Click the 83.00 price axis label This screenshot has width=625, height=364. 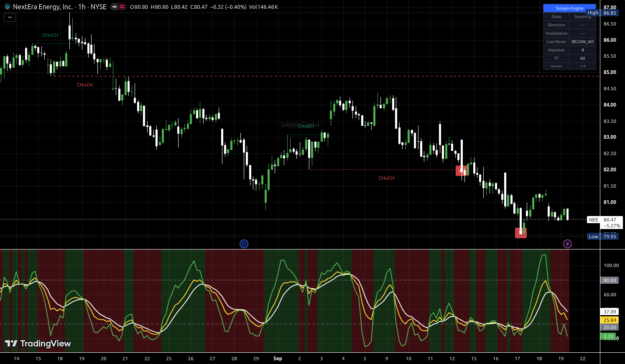(x=610, y=137)
